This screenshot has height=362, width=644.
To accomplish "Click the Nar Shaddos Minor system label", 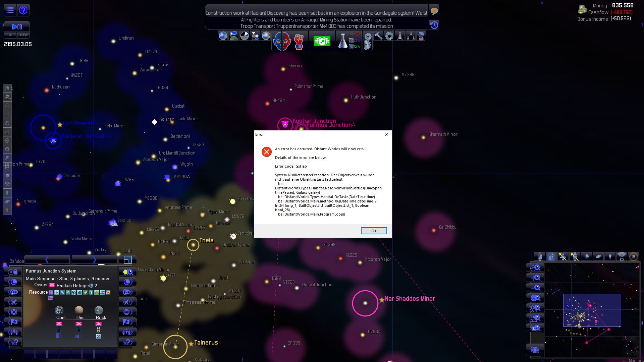I will tap(410, 299).
